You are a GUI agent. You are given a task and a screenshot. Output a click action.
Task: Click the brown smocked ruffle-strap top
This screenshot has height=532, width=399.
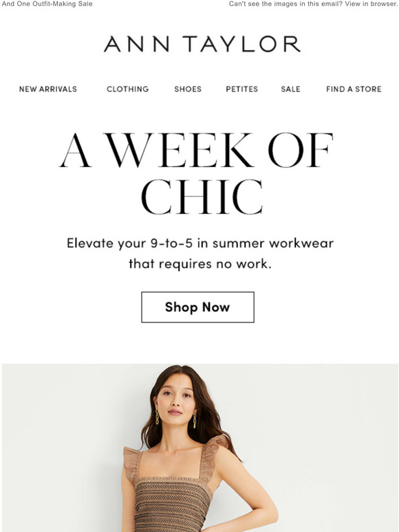pos(171,496)
